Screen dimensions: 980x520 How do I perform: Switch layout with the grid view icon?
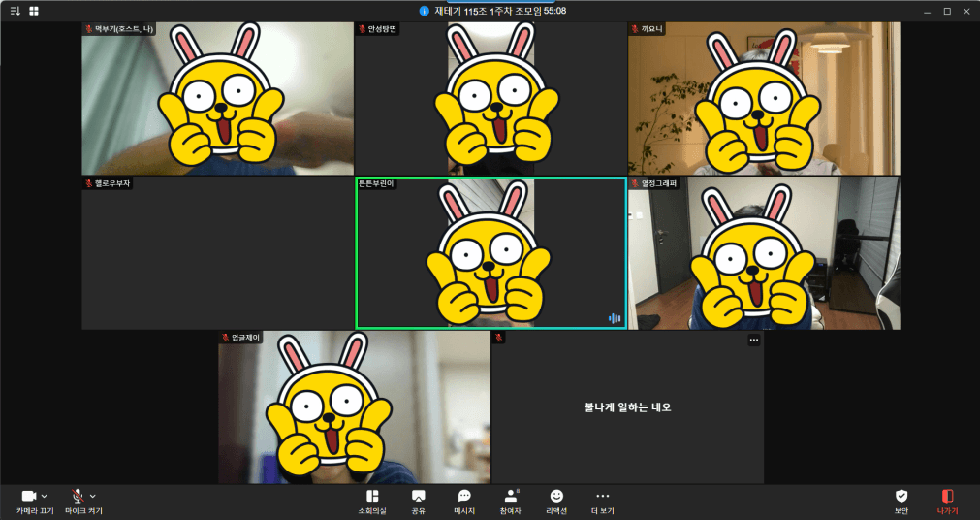pos(34,12)
